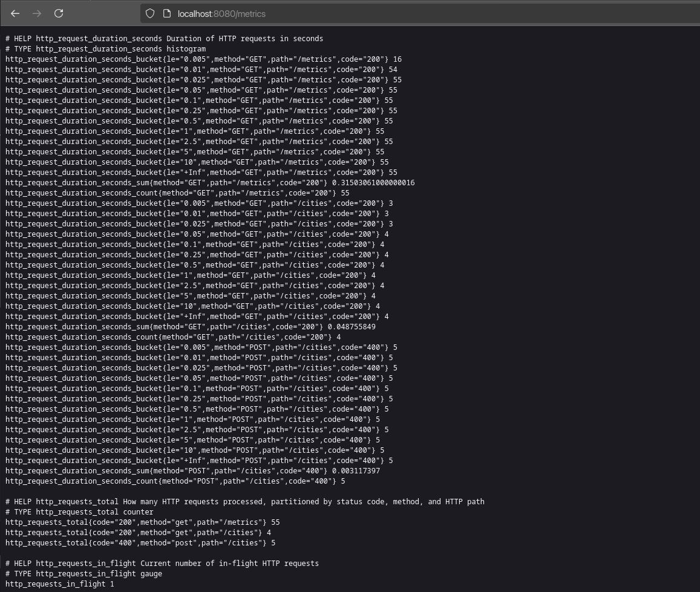The image size is (700, 592).
Task: Click the page info icon in address bar
Action: click(x=167, y=13)
